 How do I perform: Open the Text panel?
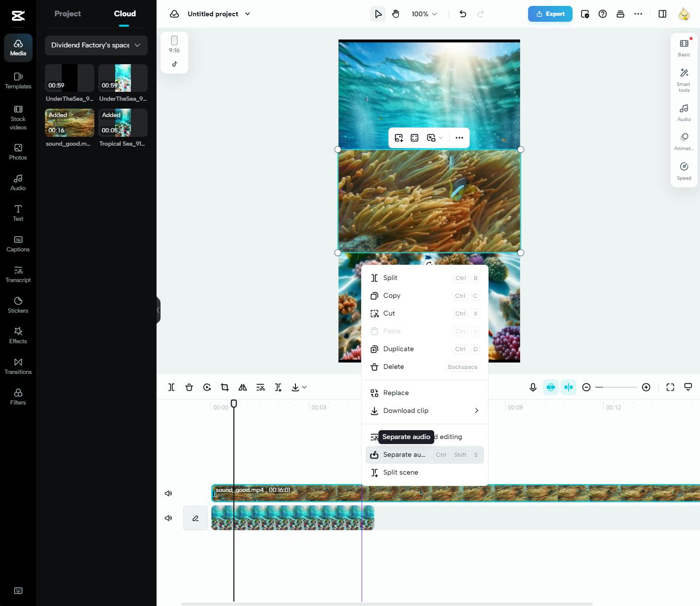18,213
